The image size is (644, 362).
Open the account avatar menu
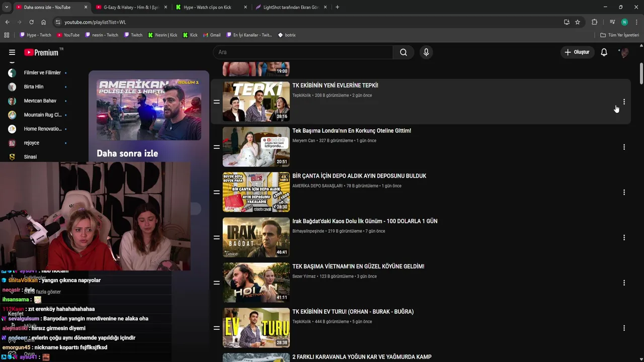624,52
